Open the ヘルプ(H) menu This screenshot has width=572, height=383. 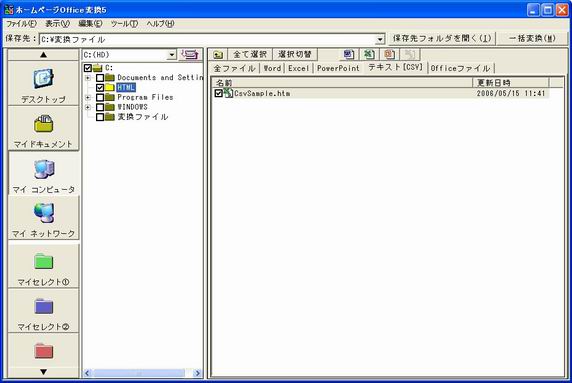pos(160,24)
